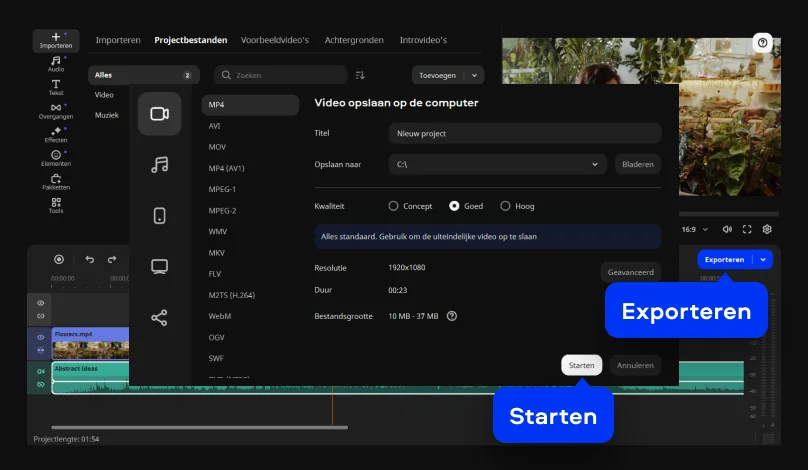Screen dimensions: 808x470
Task: Select the Goed quality radio button
Action: tap(454, 206)
